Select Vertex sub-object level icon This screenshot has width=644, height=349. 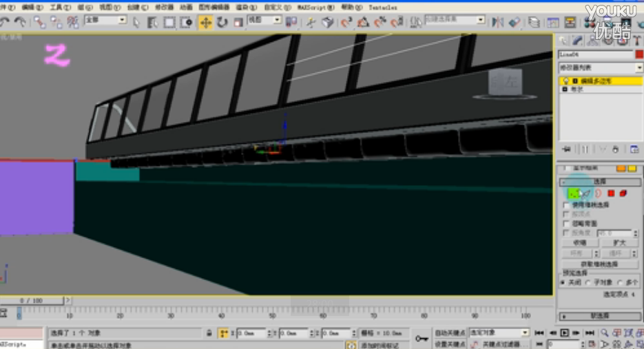tap(573, 193)
